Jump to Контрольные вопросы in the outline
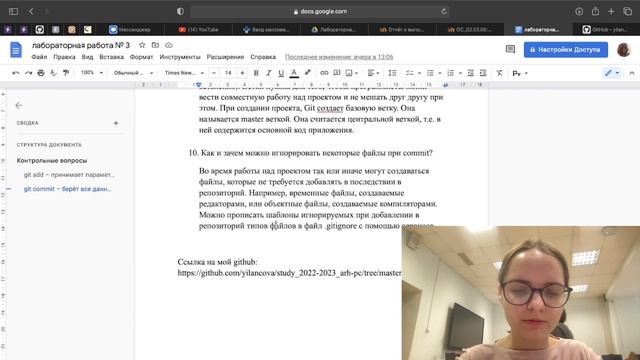The image size is (640, 360). click(x=52, y=160)
